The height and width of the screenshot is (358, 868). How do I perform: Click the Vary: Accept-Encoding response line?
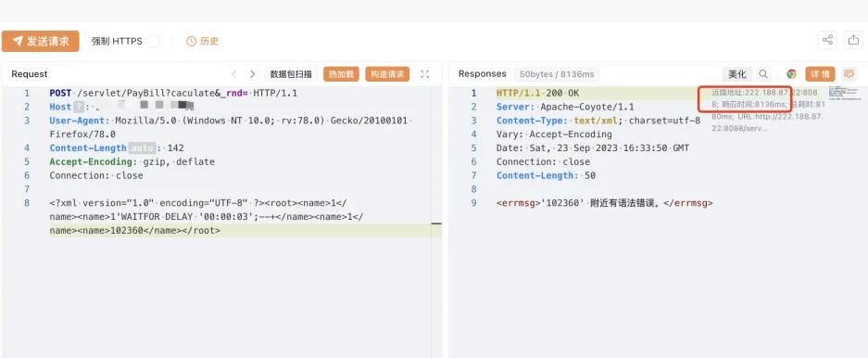pos(554,134)
